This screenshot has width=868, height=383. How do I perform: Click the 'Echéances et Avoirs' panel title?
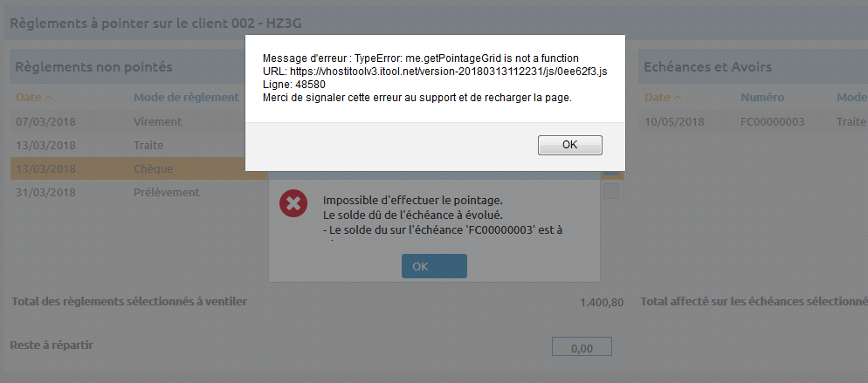coord(707,67)
